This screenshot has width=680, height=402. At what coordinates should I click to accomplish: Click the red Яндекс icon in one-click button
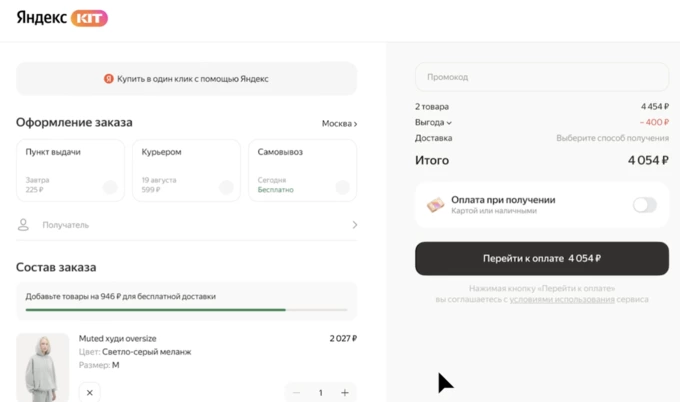[109, 79]
